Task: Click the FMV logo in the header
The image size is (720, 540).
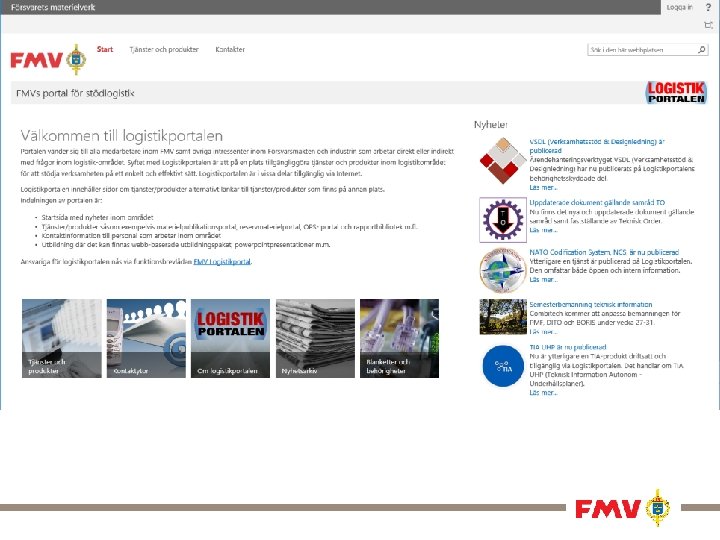Action: [x=48, y=60]
